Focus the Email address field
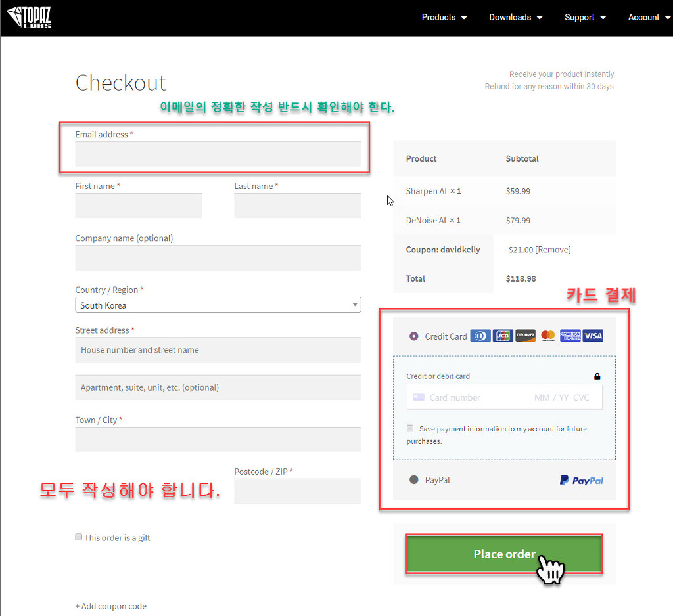The height and width of the screenshot is (616, 673). click(218, 154)
